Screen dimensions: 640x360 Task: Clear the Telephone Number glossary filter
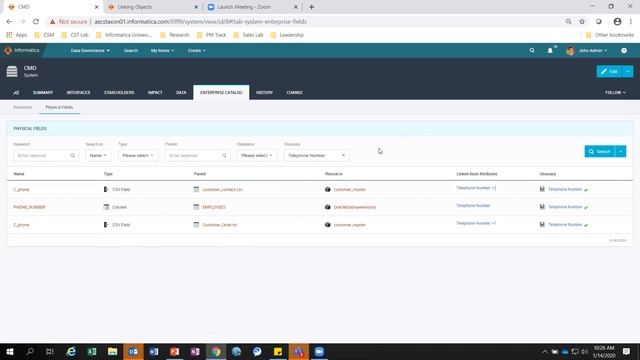click(x=343, y=156)
